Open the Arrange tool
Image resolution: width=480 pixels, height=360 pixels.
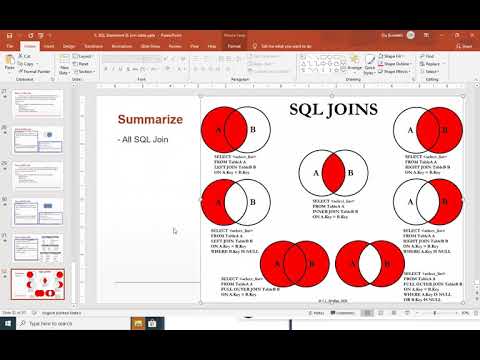pos(354,63)
